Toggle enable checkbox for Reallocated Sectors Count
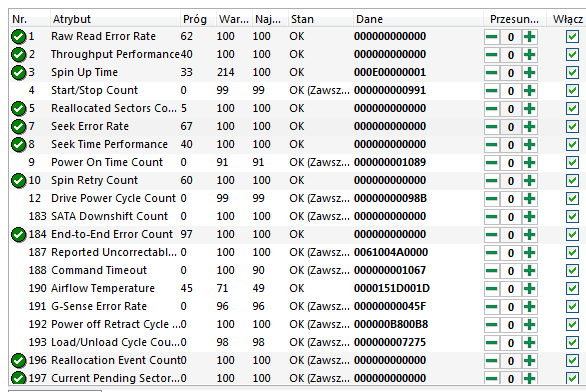586x392 pixels. pyautogui.click(x=572, y=108)
